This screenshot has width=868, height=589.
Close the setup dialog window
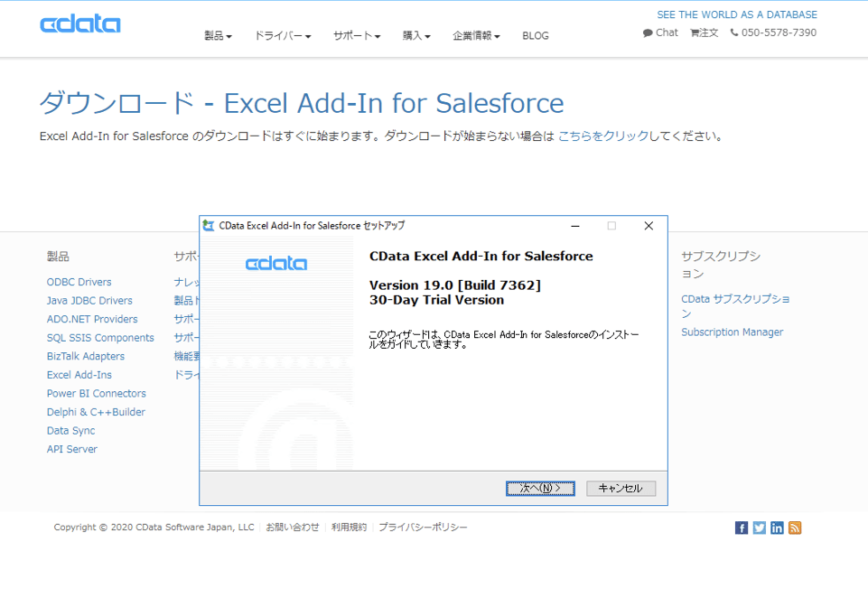pos(649,226)
